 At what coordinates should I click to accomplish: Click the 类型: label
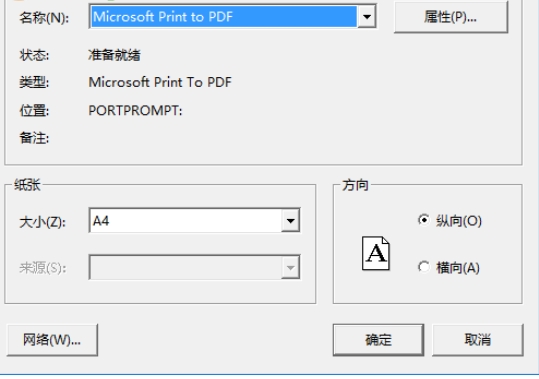click(x=34, y=82)
